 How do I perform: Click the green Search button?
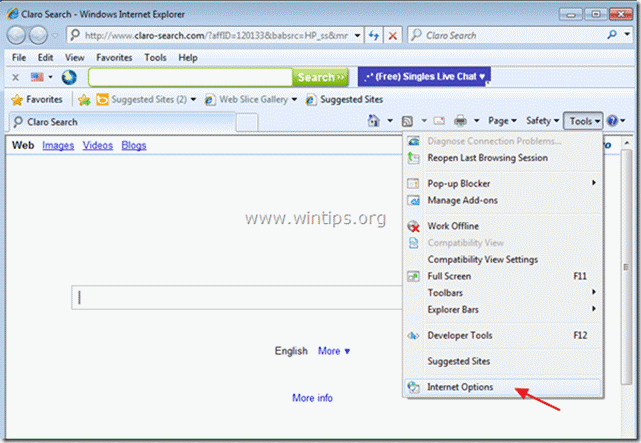click(x=320, y=77)
